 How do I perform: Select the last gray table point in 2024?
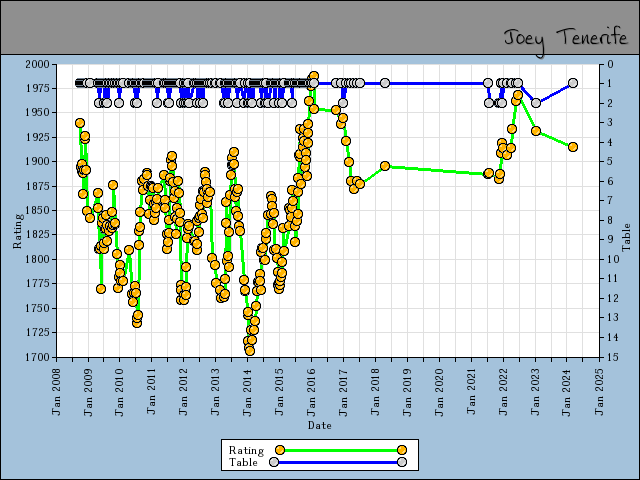click(x=573, y=83)
